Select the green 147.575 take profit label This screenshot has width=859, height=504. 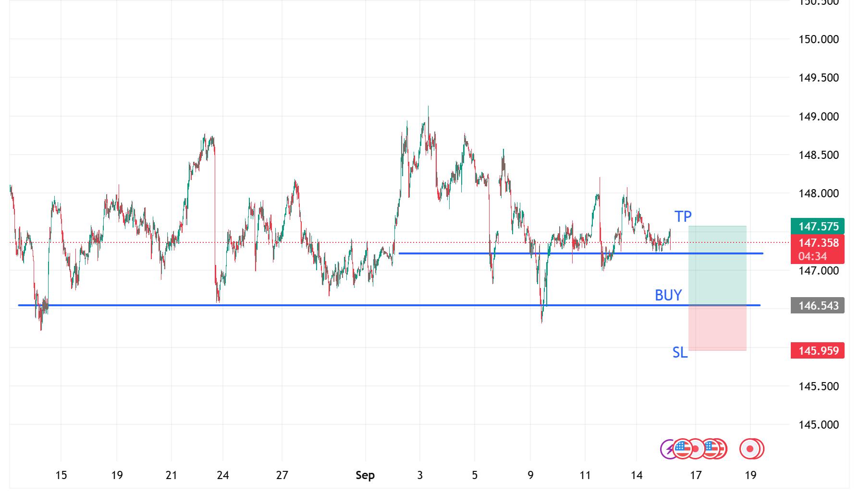pos(818,226)
